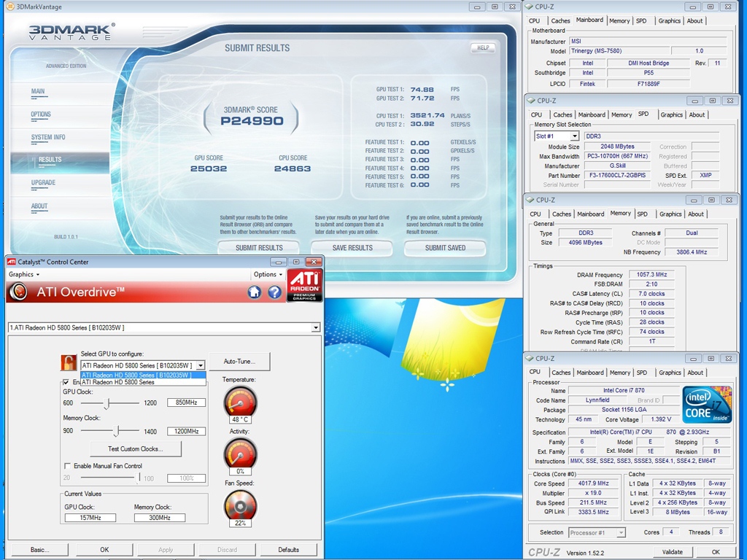Click the CPU-Z processor window title icon
The image size is (747, 560).
(530, 359)
